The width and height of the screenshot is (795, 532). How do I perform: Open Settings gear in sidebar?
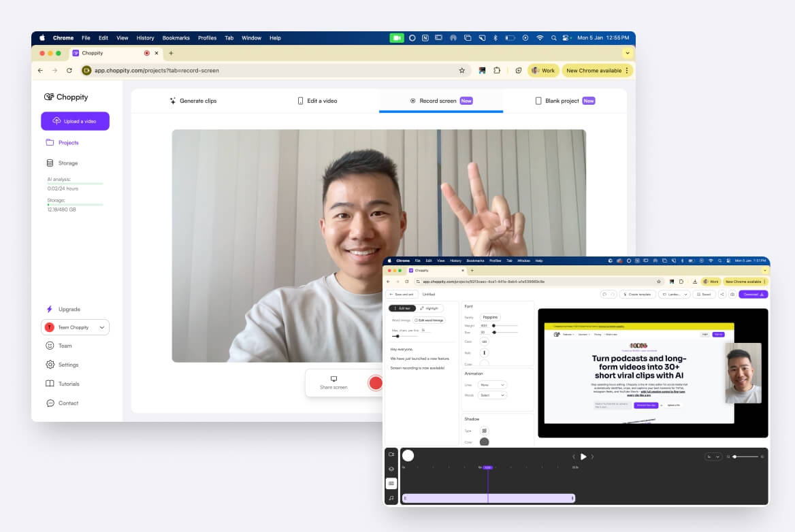click(50, 365)
